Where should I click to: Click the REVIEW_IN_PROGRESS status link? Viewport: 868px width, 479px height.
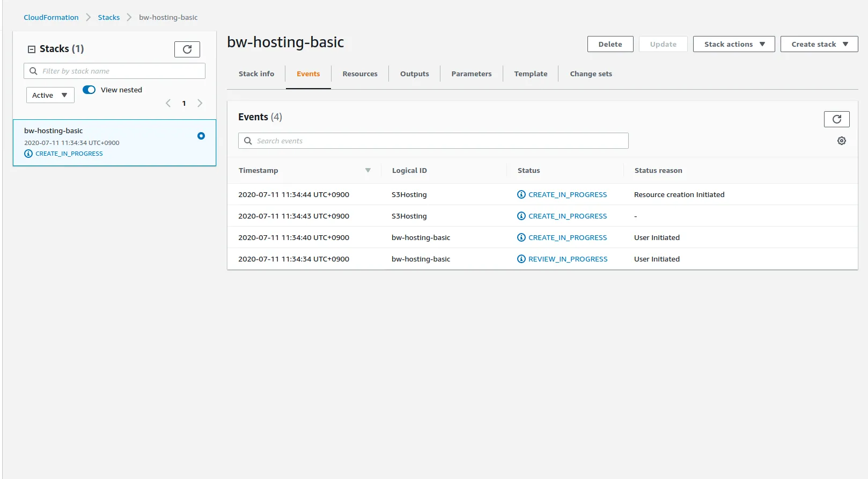point(568,259)
